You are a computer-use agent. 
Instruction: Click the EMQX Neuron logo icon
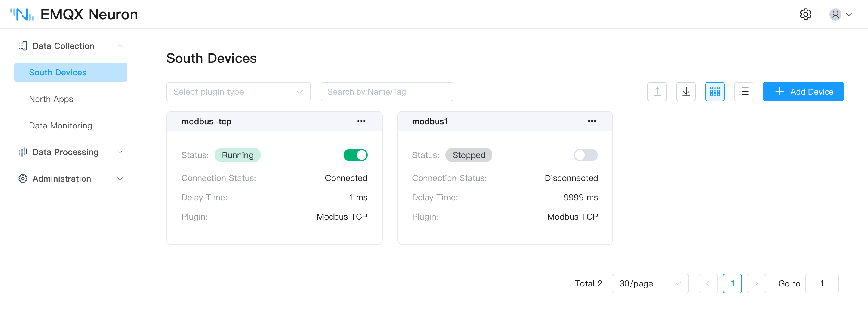[22, 14]
